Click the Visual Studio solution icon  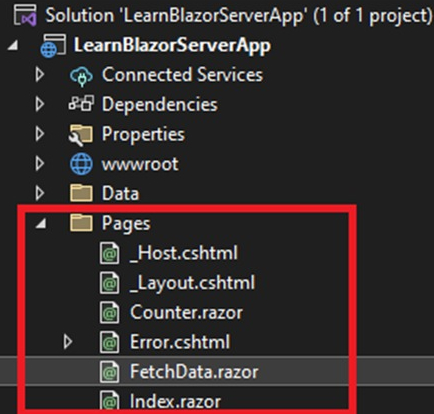pos(25,15)
